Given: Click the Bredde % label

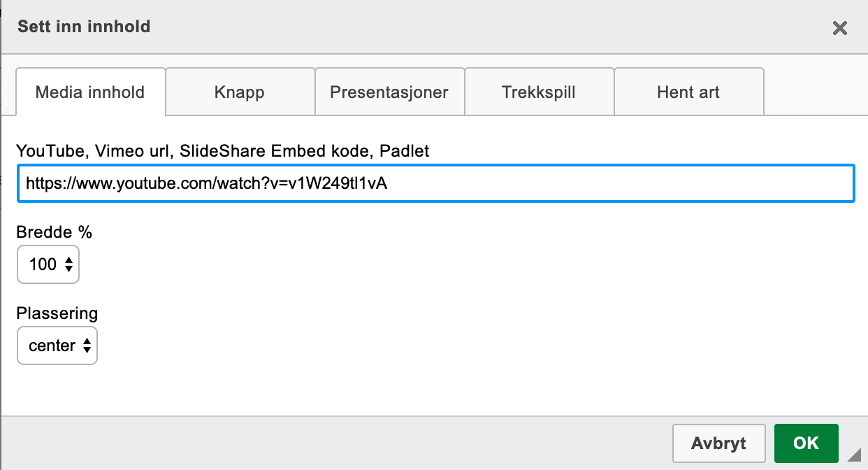Looking at the screenshot, I should tap(55, 232).
